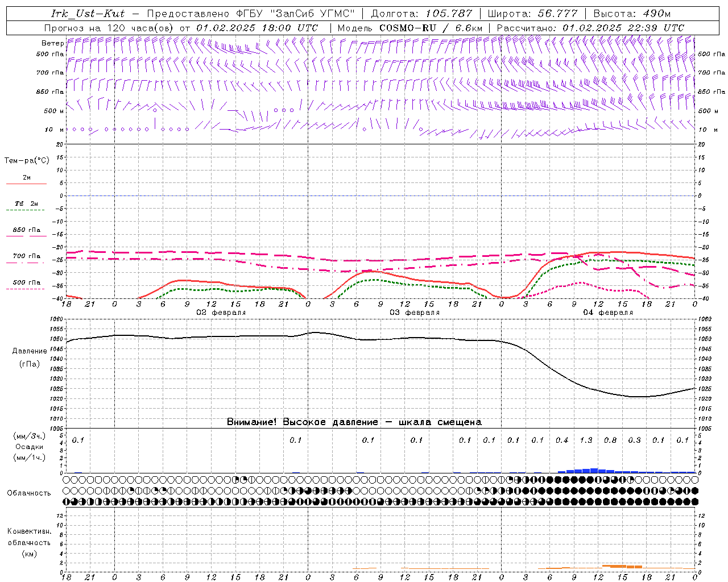The height and width of the screenshot is (582, 728).
Task: Click the Внимание! Высокое давление warning text
Action: click(354, 422)
